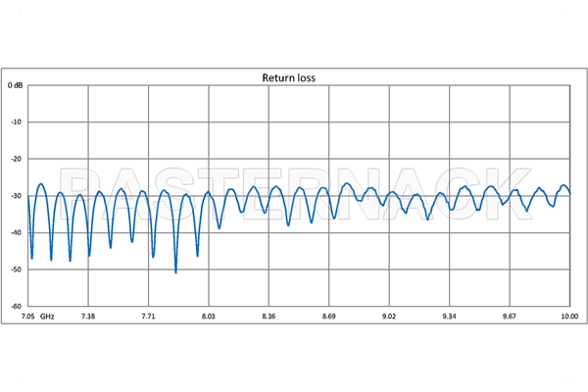Select the 0 dB y-axis label
Image resolution: width=588 pixels, height=392 pixels.
16,85
